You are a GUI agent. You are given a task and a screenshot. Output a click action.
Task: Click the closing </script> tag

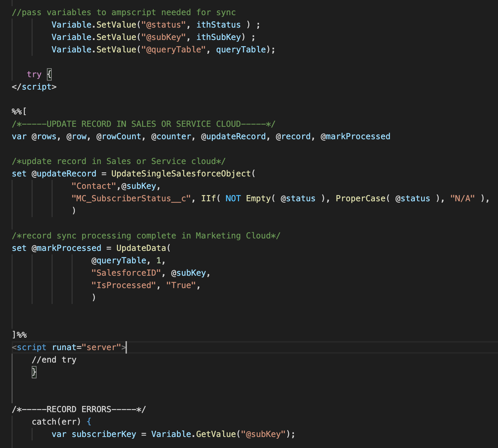(x=34, y=87)
